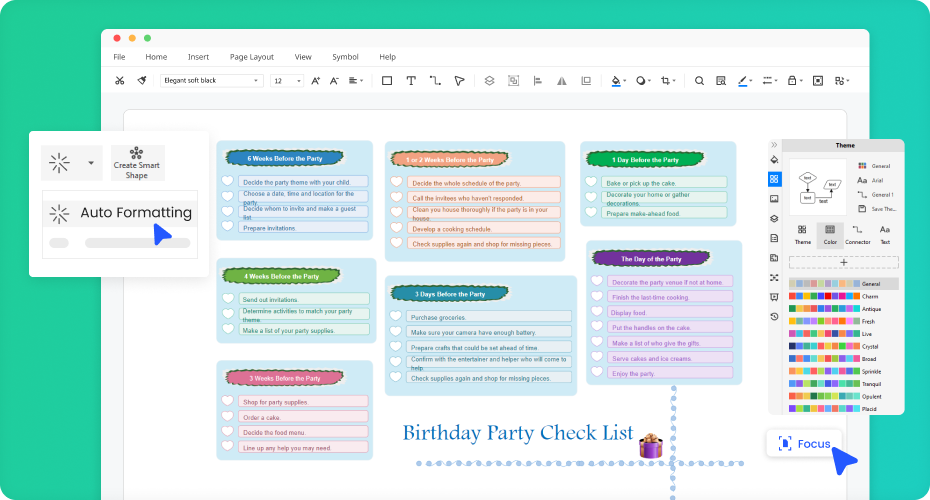Select the Connector tool in toolbar
The height and width of the screenshot is (500, 930).
coord(435,81)
